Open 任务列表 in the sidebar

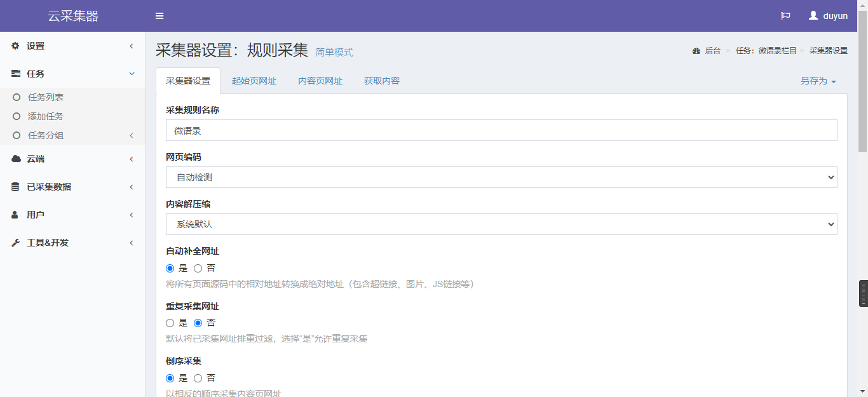click(46, 97)
